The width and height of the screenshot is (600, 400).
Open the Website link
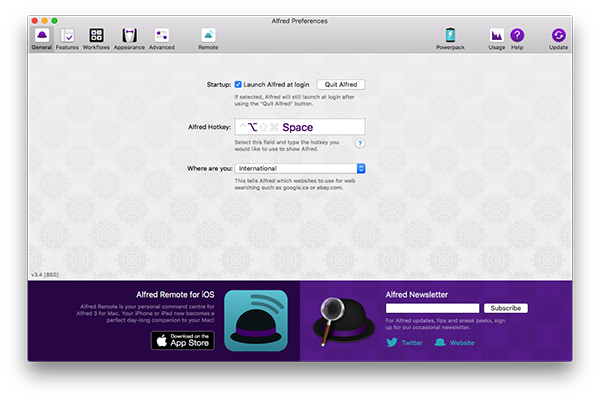point(455,343)
